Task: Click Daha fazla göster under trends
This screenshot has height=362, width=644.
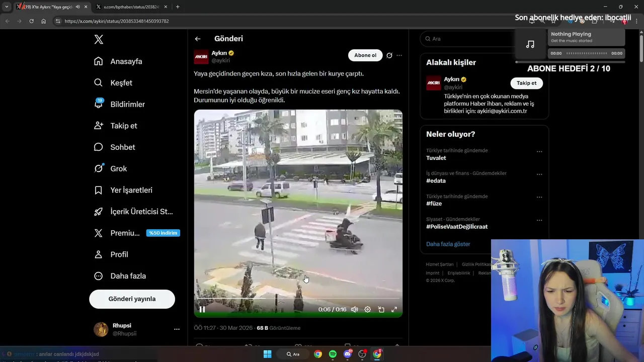Action: click(x=448, y=244)
